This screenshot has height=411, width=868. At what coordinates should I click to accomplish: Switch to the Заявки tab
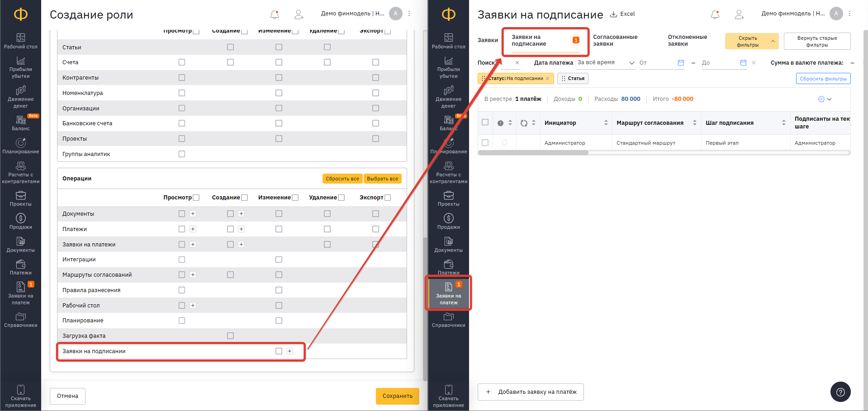pos(488,40)
